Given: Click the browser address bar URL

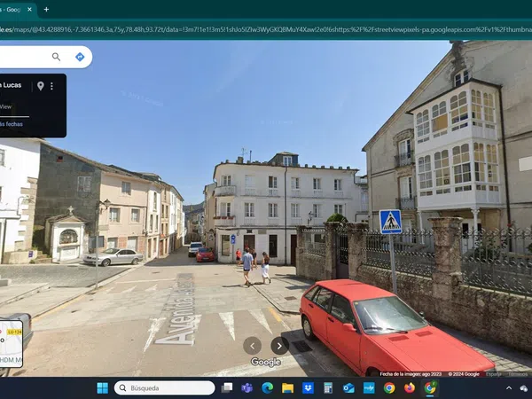Looking at the screenshot, I should [x=266, y=29].
